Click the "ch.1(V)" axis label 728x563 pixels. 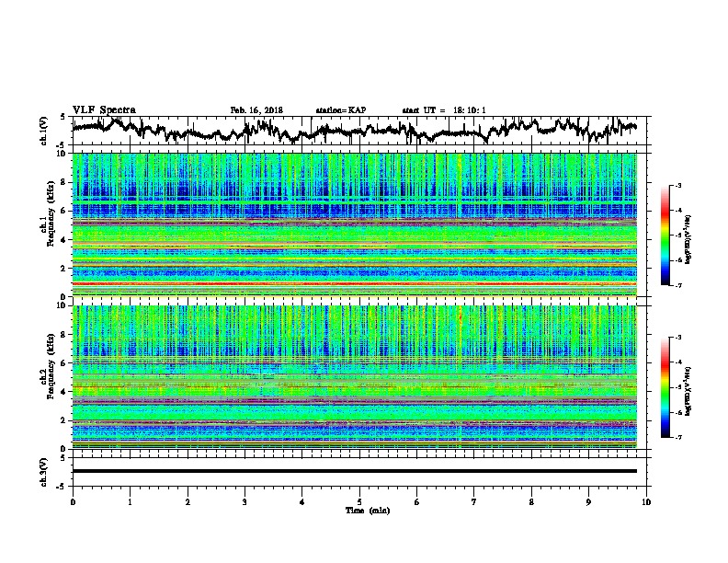[44, 130]
